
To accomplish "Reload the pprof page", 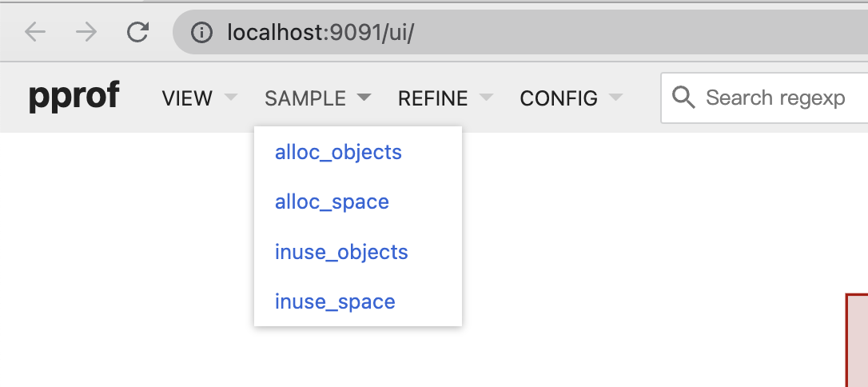I will (137, 32).
